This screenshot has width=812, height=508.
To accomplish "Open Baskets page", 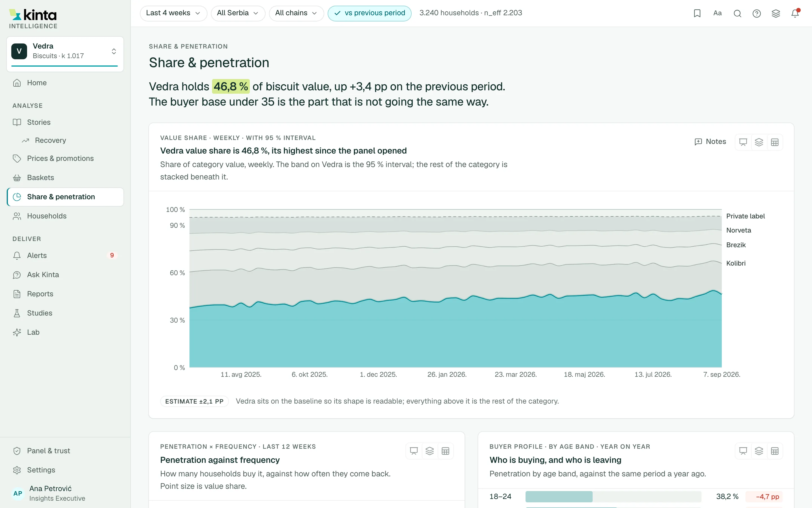I will tap(65, 178).
